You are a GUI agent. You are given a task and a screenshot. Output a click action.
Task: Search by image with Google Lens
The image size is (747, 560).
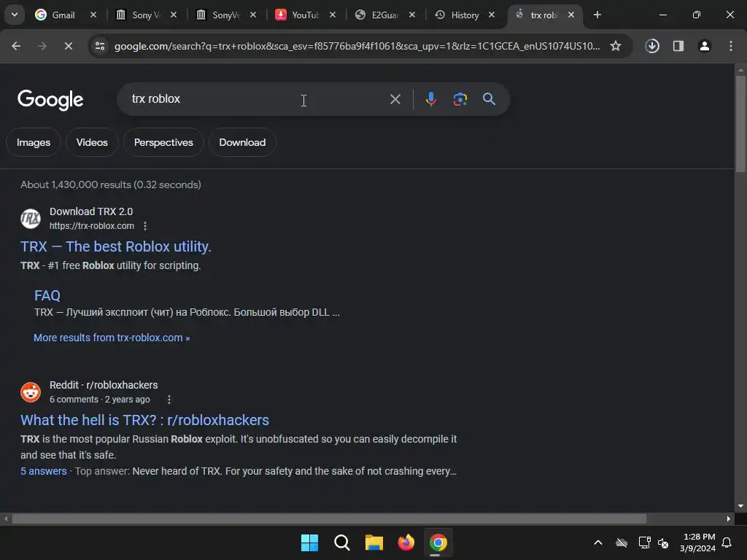click(x=460, y=99)
